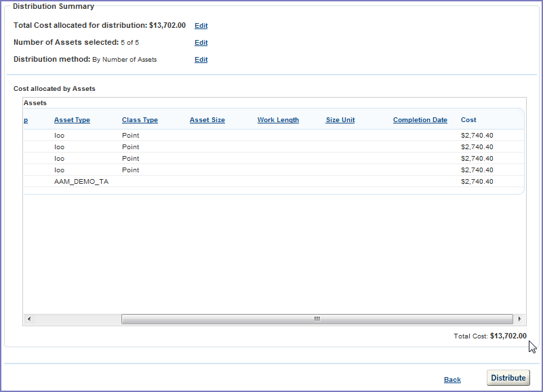Click the horizontal scrollbar right arrow

pyautogui.click(x=519, y=319)
